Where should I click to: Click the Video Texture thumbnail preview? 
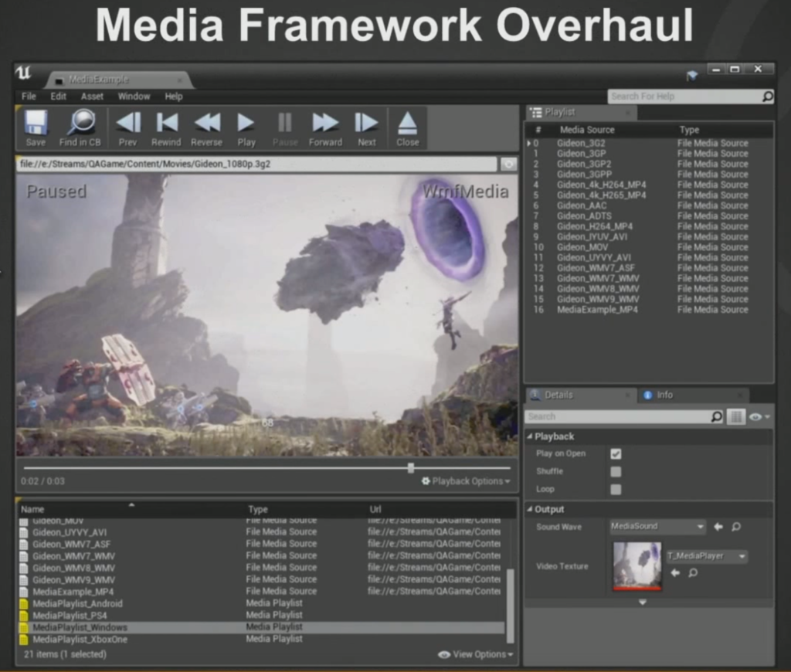point(637,565)
